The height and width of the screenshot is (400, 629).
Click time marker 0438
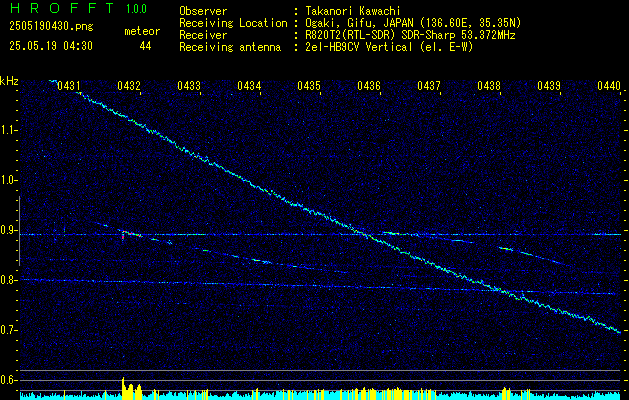[489, 85]
